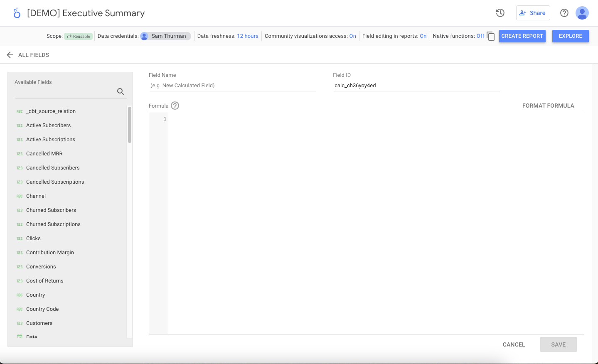Open version history clock icon

coord(500,13)
